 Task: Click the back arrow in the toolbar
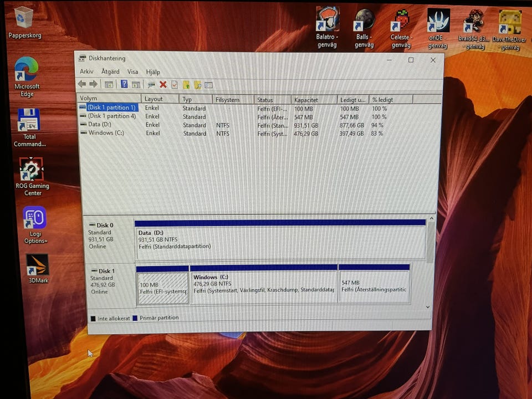click(82, 84)
